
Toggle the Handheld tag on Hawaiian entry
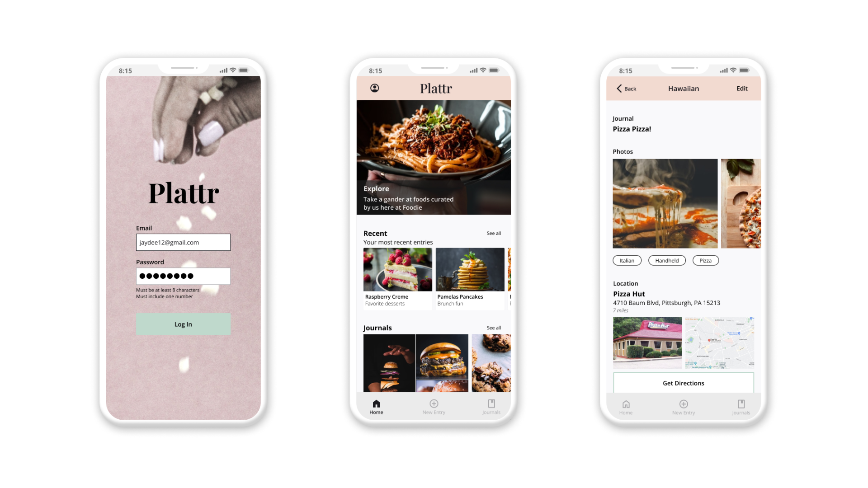(x=666, y=260)
